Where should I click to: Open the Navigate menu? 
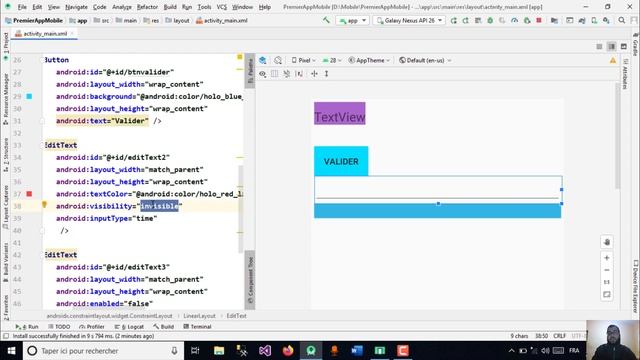76,7
